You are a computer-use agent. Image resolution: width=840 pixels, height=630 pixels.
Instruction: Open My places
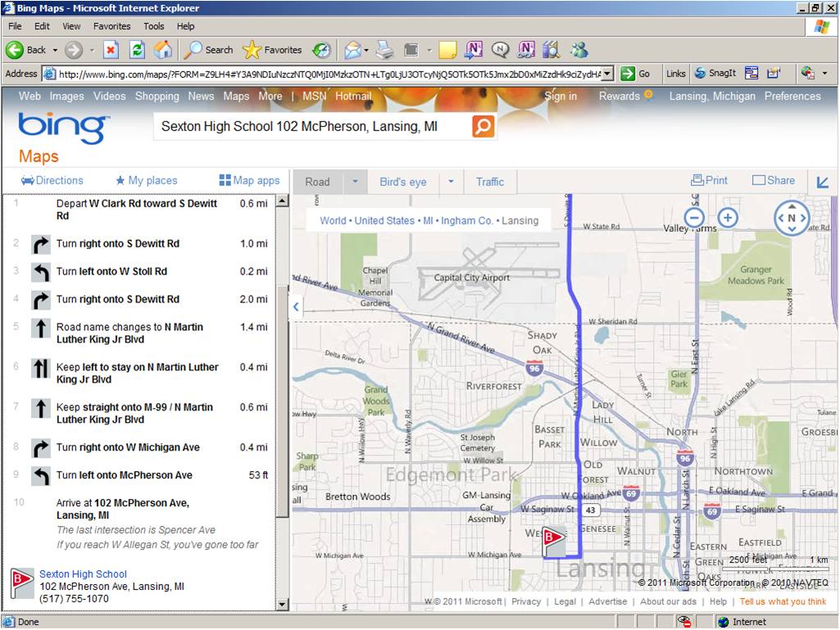pyautogui.click(x=147, y=180)
